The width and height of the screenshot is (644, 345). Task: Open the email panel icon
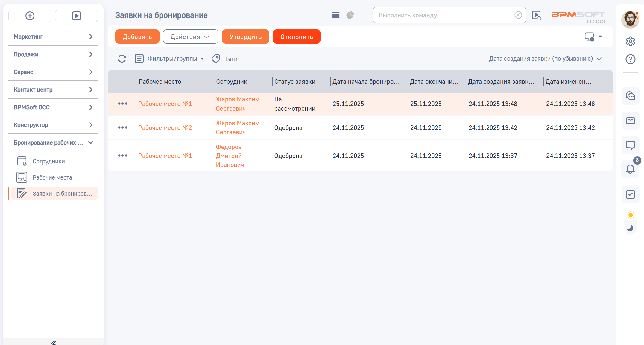[630, 121]
